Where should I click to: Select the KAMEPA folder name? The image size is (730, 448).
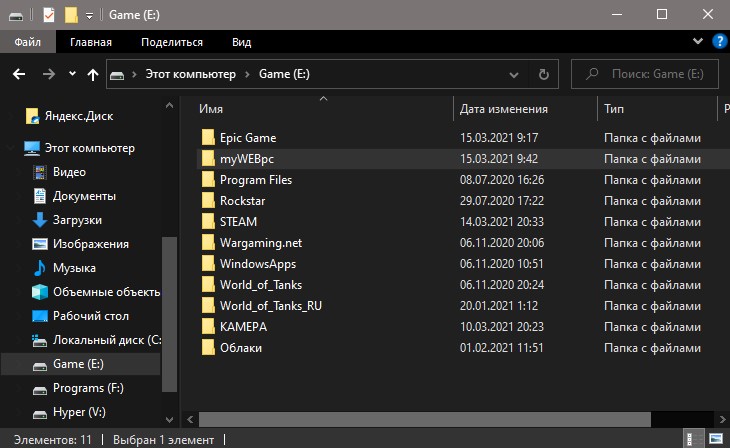point(243,327)
